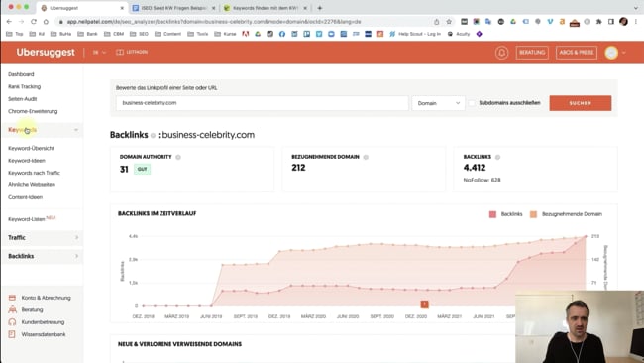Tick the Subdomains ausschließen checkbox
The width and height of the screenshot is (644, 363).
[472, 103]
